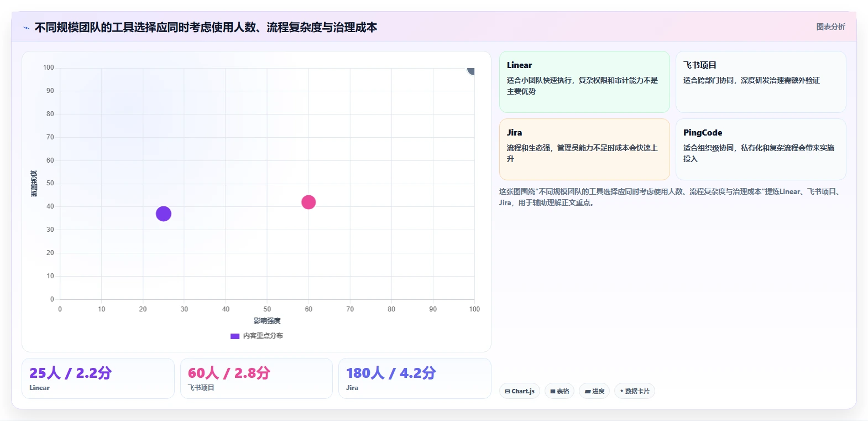Open the PingCode info card
868x421 pixels.
(x=761, y=149)
